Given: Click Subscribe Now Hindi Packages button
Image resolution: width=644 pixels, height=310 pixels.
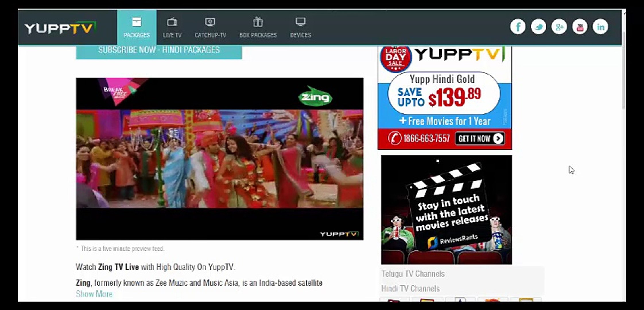Looking at the screenshot, I should point(159,51).
